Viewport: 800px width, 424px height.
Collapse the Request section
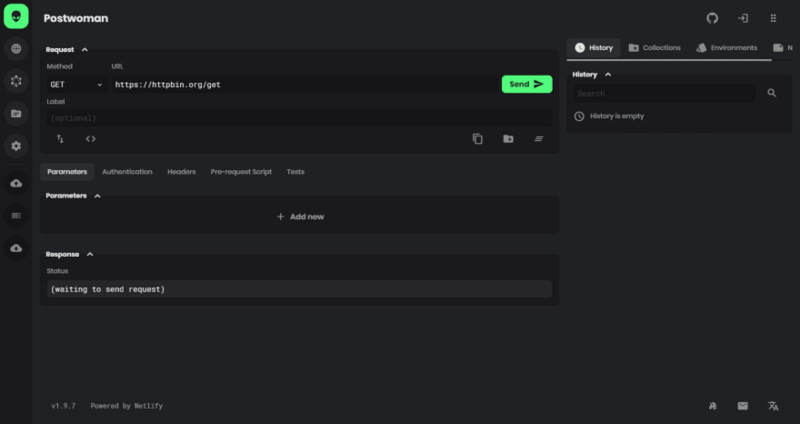point(84,49)
